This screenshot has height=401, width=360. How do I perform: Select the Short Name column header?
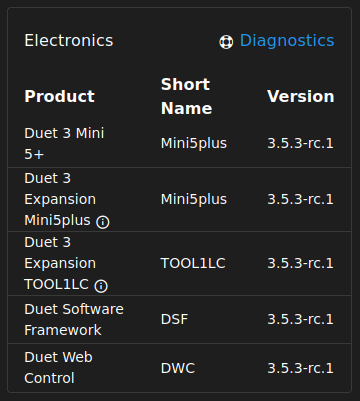pyautogui.click(x=186, y=96)
